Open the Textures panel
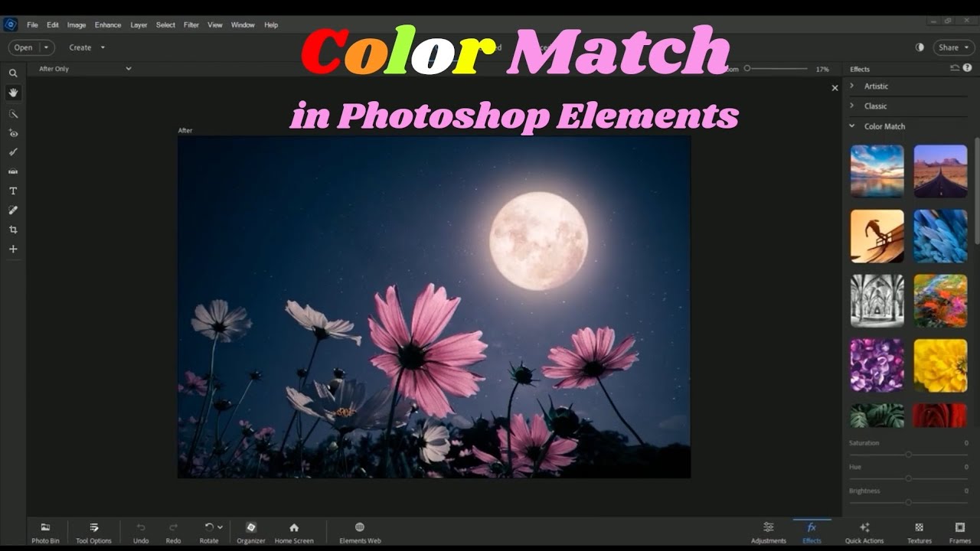 click(x=920, y=532)
